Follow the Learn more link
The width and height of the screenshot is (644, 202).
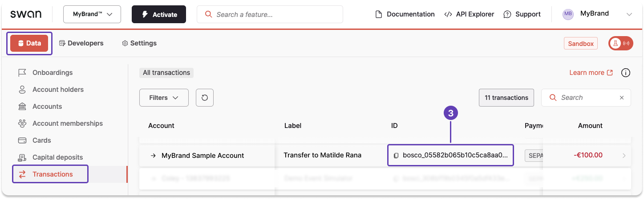(591, 73)
